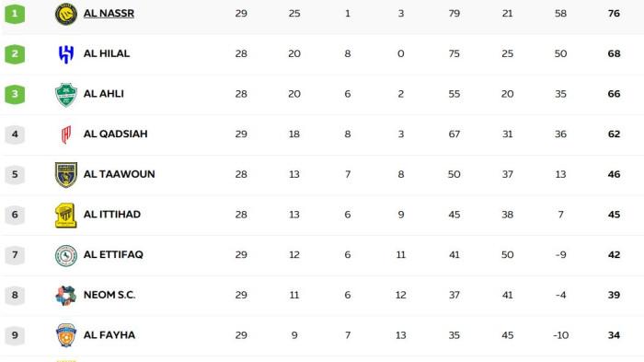
Task: Open the AL NASSR team link
Action: coord(109,13)
